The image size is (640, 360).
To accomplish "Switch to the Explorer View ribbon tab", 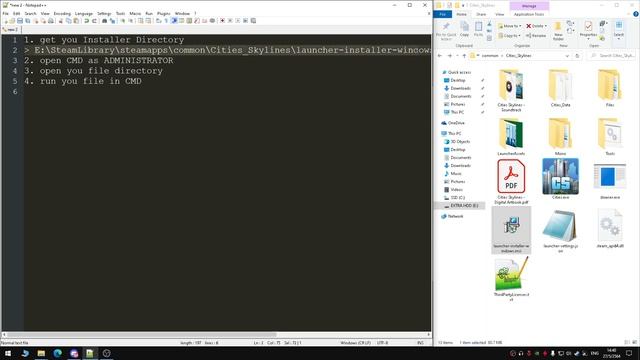I will point(500,14).
